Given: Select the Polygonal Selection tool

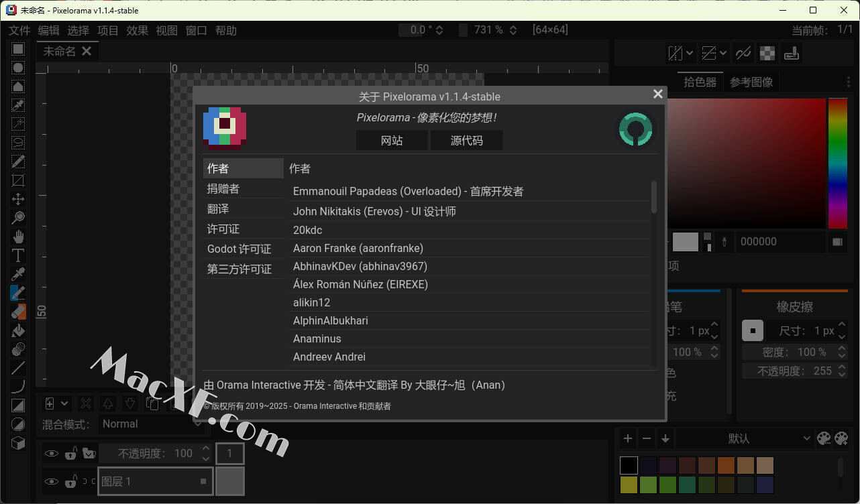Looking at the screenshot, I should pos(18,86).
